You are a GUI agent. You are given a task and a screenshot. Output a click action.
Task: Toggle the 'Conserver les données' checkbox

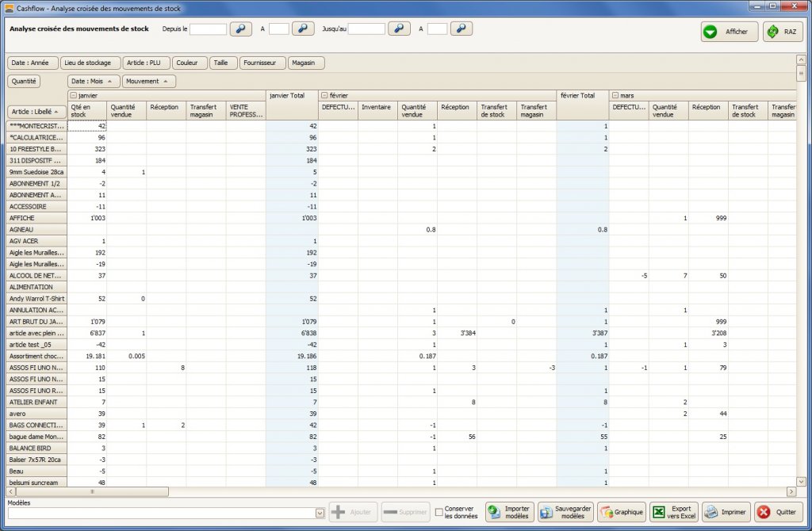tap(439, 513)
